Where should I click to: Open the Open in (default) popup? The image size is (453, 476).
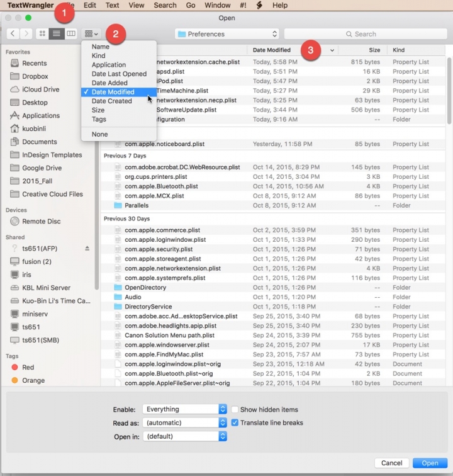tap(185, 436)
